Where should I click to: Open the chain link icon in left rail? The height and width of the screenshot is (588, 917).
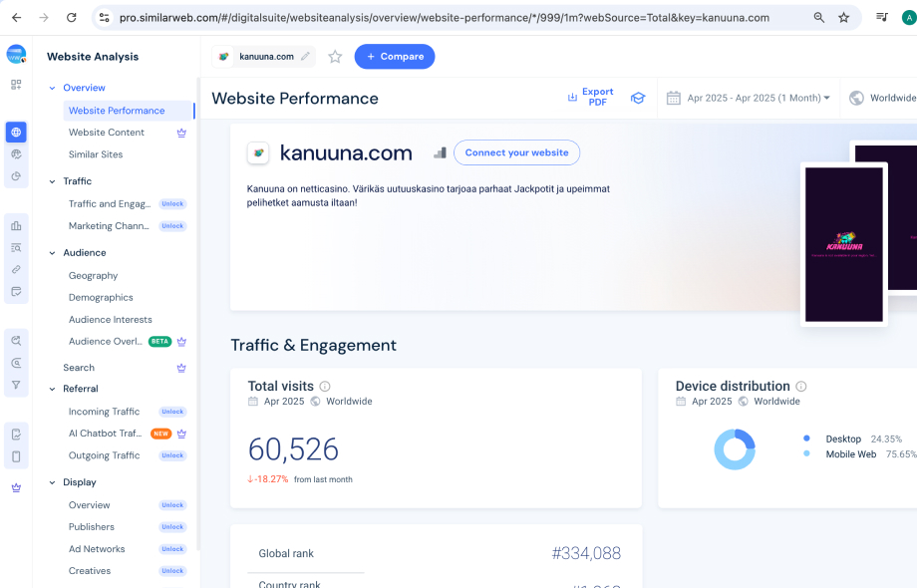click(x=16, y=269)
